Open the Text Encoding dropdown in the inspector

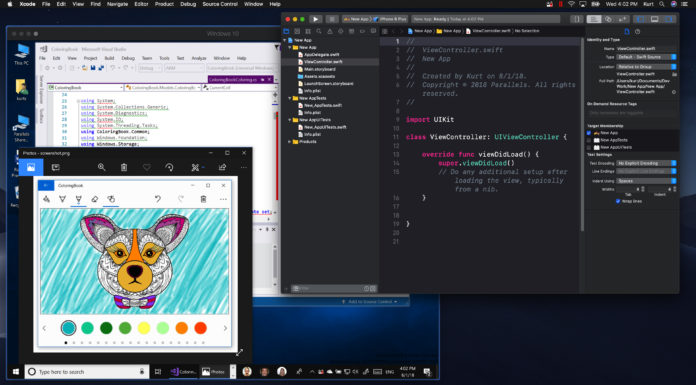click(x=646, y=163)
